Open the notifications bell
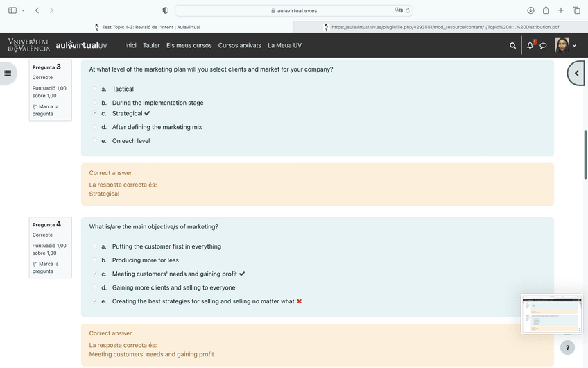Image resolution: width=588 pixels, height=368 pixels. pos(530,46)
